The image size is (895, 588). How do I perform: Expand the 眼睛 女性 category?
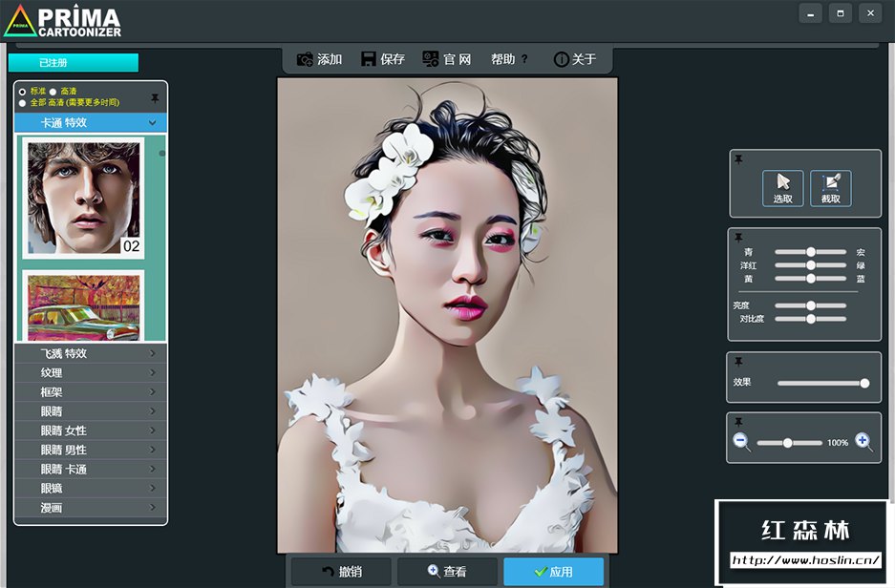point(91,430)
